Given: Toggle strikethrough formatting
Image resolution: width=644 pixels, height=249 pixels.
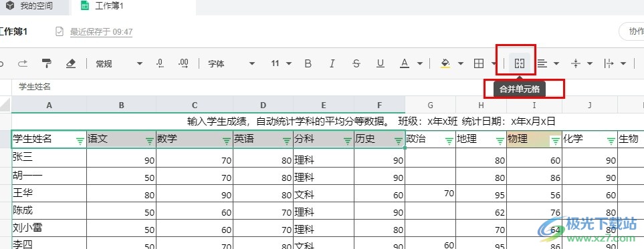Looking at the screenshot, I should [x=356, y=63].
